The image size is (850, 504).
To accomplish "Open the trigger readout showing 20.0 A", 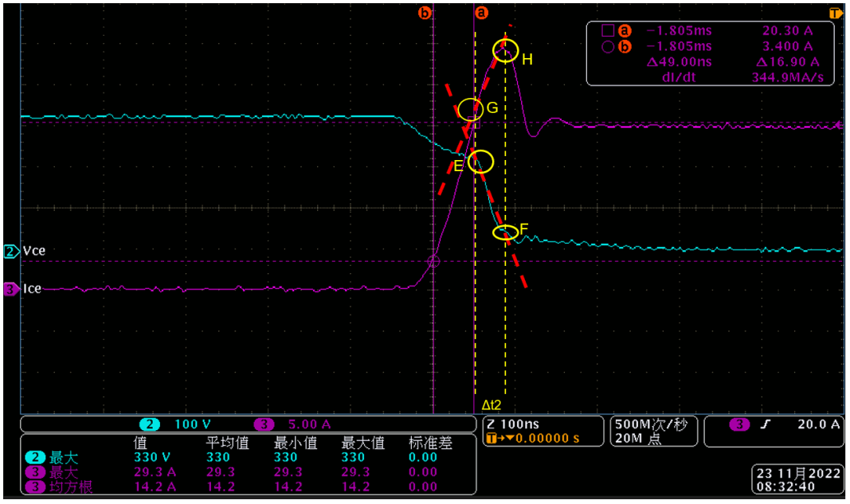I will pyautogui.click(x=774, y=432).
